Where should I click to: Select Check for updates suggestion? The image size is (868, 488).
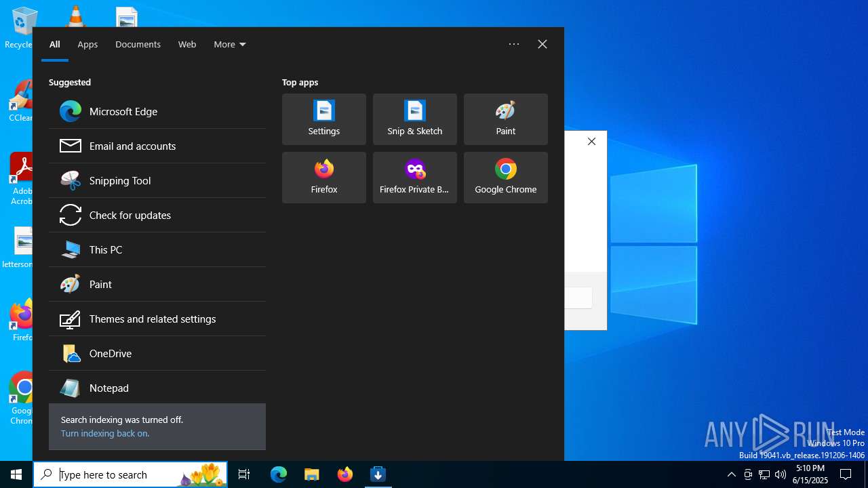(157, 215)
